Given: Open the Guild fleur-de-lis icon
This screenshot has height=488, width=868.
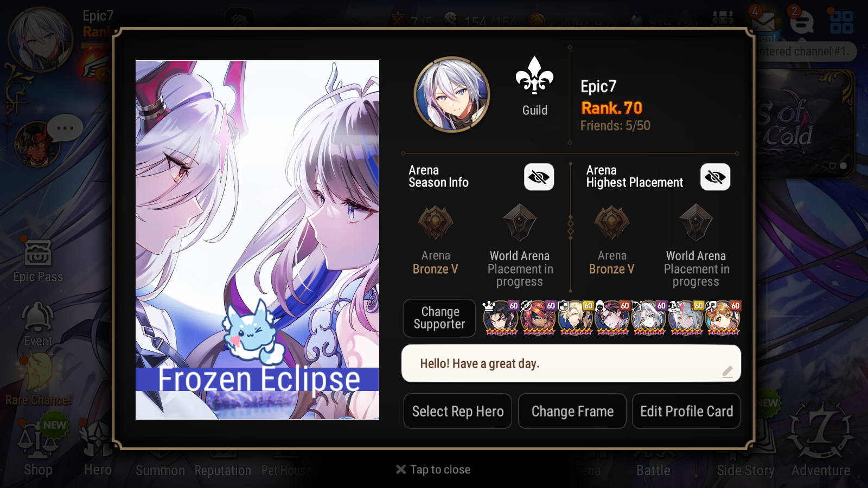Looking at the screenshot, I should (534, 77).
